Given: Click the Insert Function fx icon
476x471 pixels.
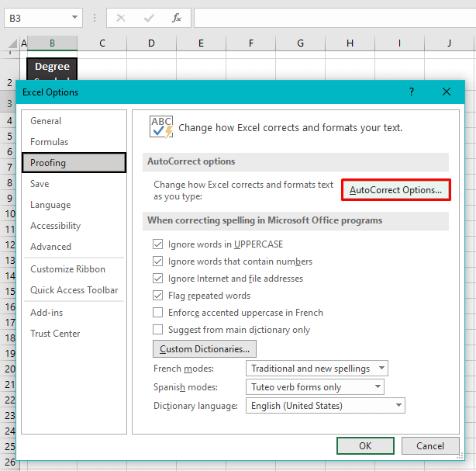Looking at the screenshot, I should tap(177, 18).
